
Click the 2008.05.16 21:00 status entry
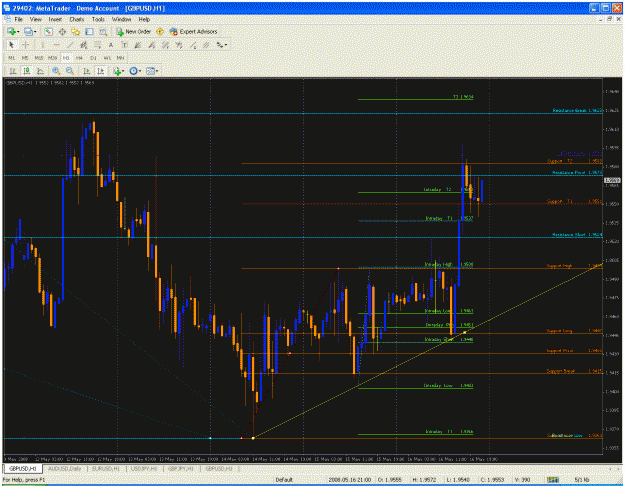[x=350, y=480]
